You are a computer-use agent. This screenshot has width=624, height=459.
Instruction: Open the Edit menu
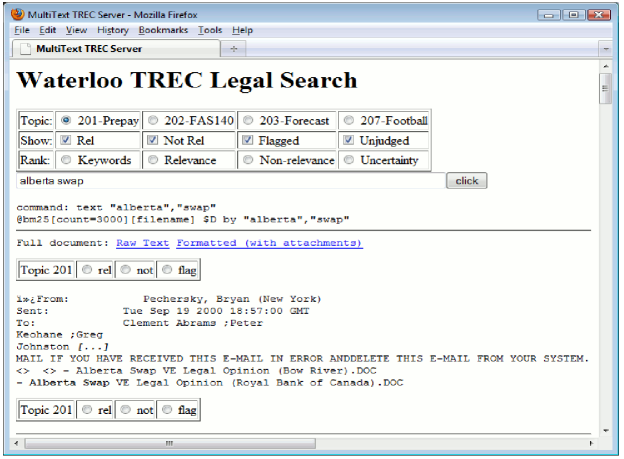[x=47, y=30]
